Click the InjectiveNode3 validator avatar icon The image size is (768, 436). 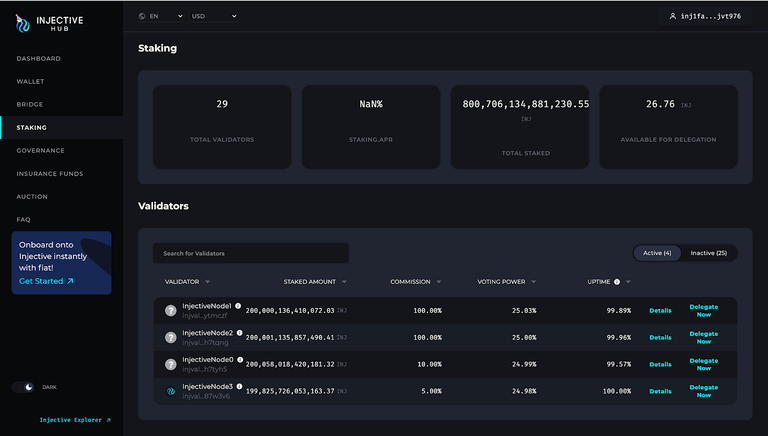click(x=171, y=391)
